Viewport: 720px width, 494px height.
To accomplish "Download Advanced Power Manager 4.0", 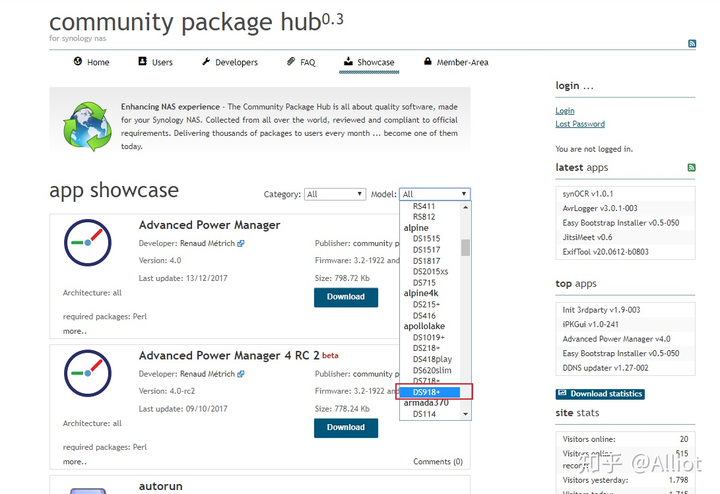I will click(x=346, y=297).
